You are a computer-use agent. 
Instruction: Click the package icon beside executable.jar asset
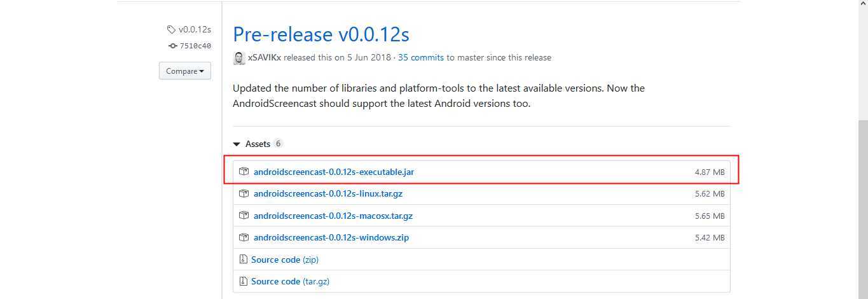pos(244,172)
